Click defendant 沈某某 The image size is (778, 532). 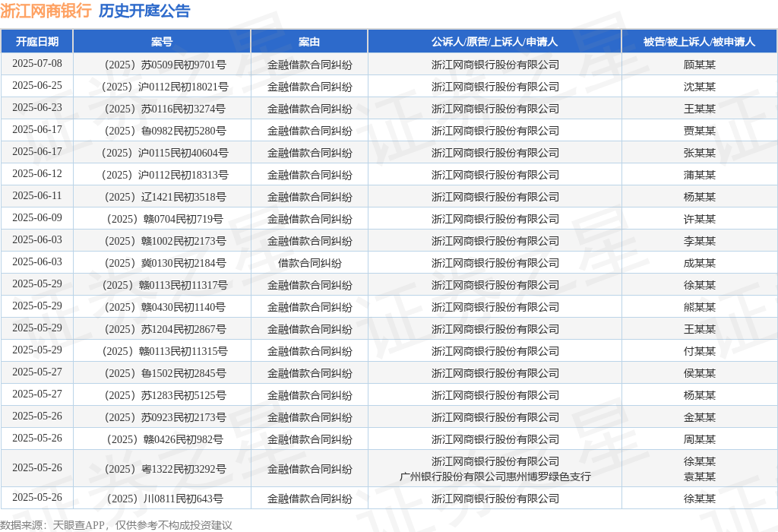click(x=700, y=87)
